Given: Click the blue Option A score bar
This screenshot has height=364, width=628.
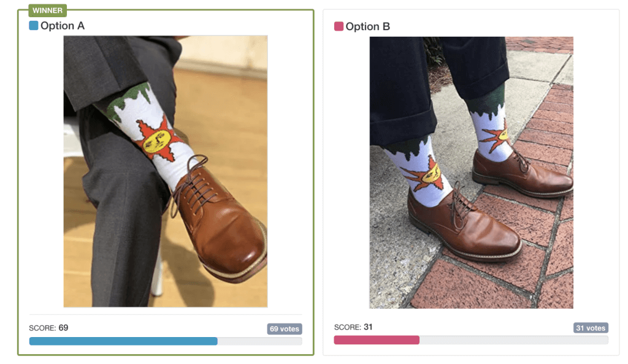Looking at the screenshot, I should [x=123, y=341].
